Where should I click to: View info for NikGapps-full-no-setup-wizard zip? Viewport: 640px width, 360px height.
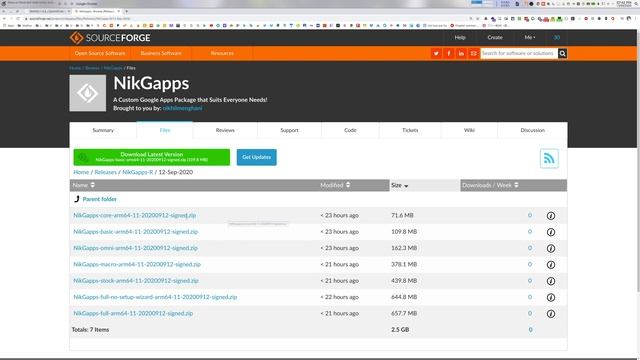click(x=551, y=297)
